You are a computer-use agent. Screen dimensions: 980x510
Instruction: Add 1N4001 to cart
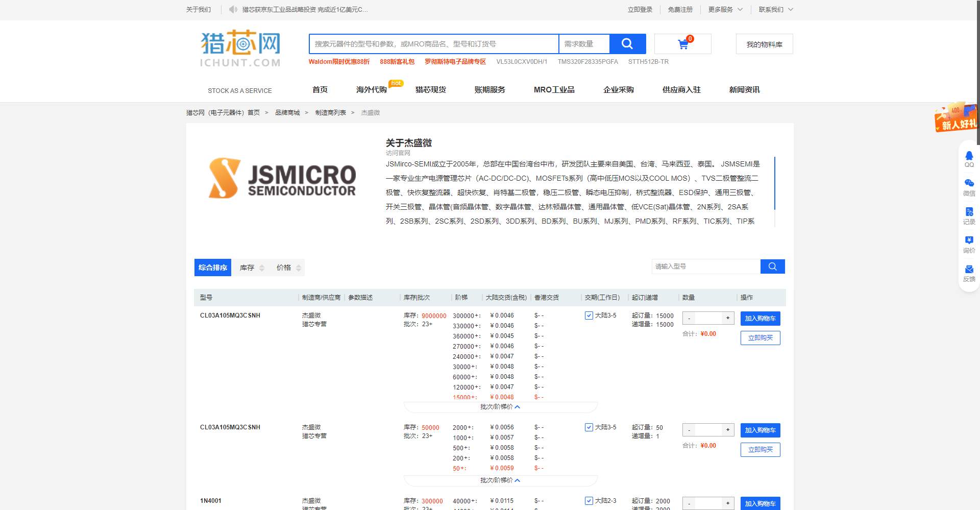(760, 503)
